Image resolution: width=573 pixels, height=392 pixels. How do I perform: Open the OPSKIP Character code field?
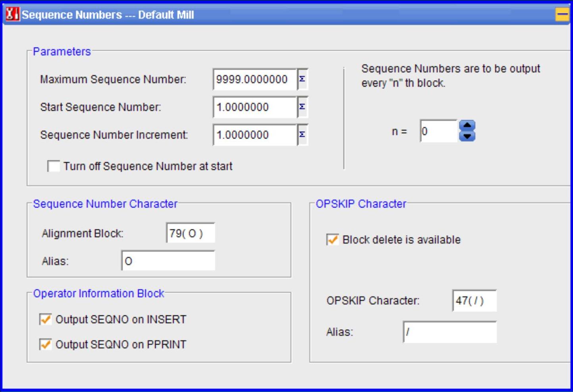coord(475,300)
